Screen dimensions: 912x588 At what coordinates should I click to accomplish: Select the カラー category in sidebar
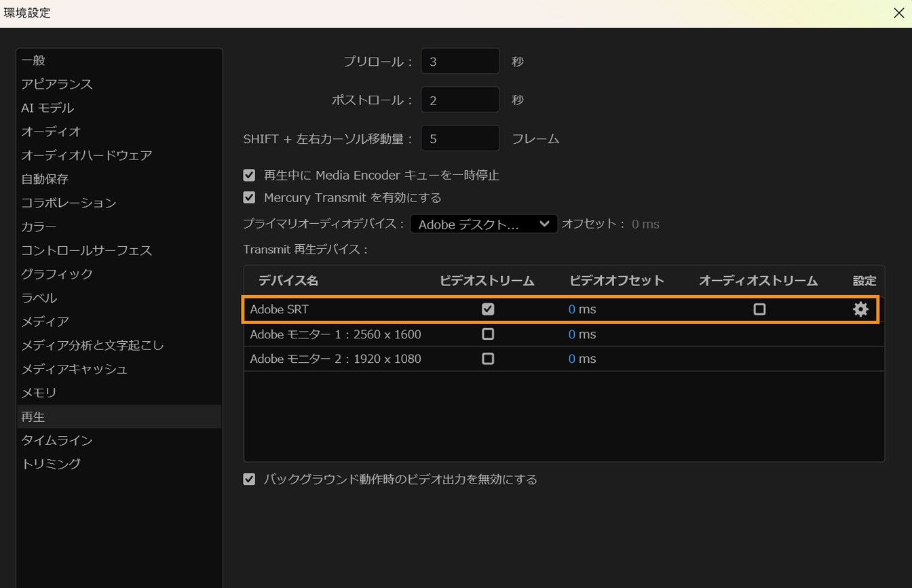(x=38, y=226)
